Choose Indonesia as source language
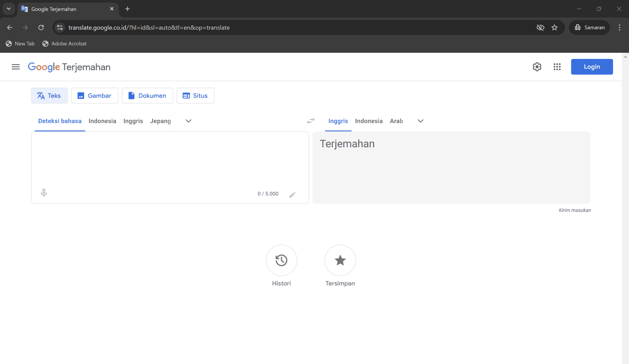This screenshot has height=364, width=629. tap(102, 121)
